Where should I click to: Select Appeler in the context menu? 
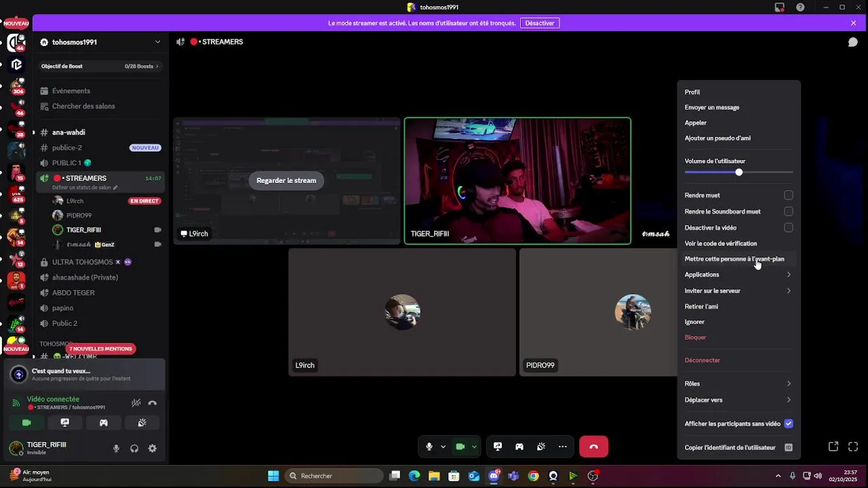(738, 123)
